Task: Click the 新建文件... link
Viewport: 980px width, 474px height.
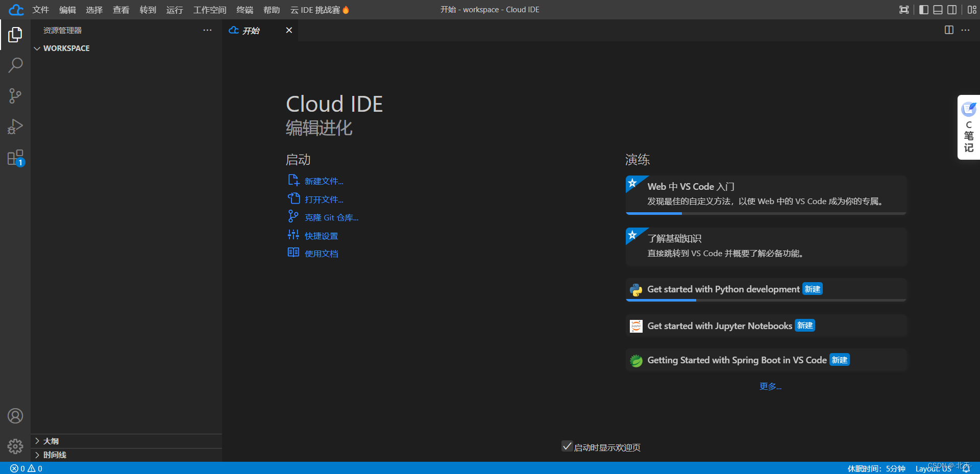Action: tap(324, 181)
